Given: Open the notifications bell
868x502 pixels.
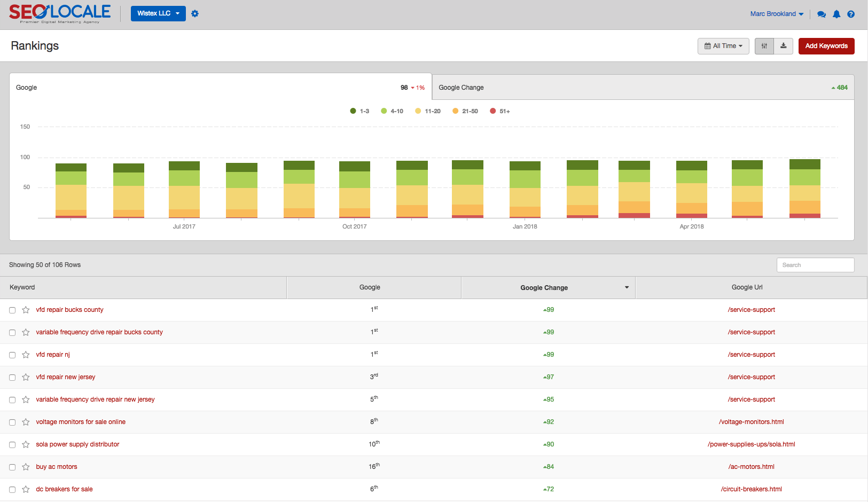Looking at the screenshot, I should 836,14.
